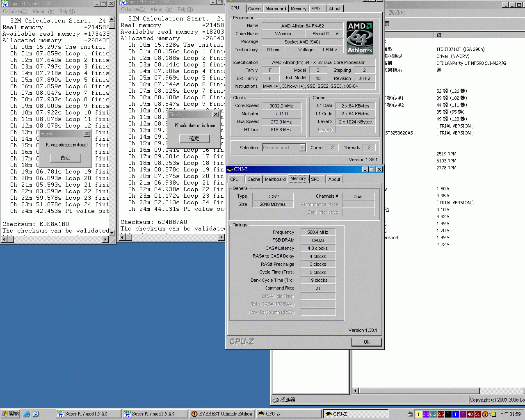Click the blue T tray icon

pyautogui.click(x=455, y=414)
